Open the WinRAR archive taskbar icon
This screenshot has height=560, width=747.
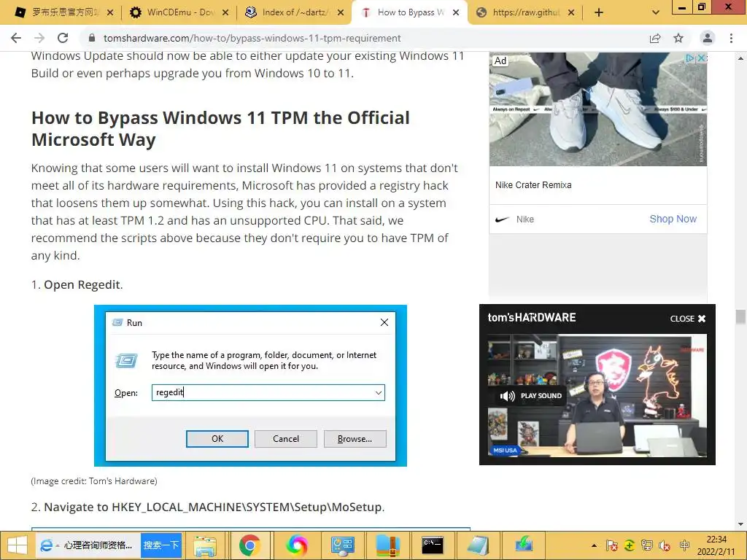[x=387, y=545]
